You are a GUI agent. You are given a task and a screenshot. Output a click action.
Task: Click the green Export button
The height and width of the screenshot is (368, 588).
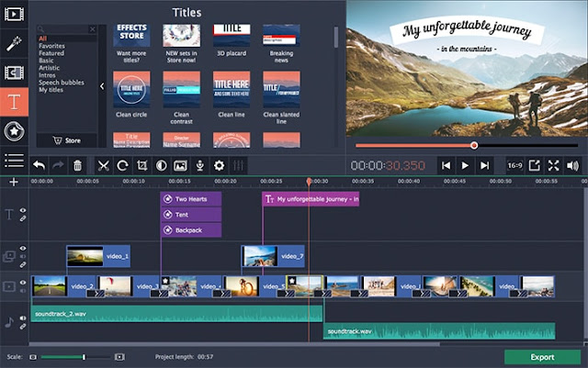pos(542,357)
